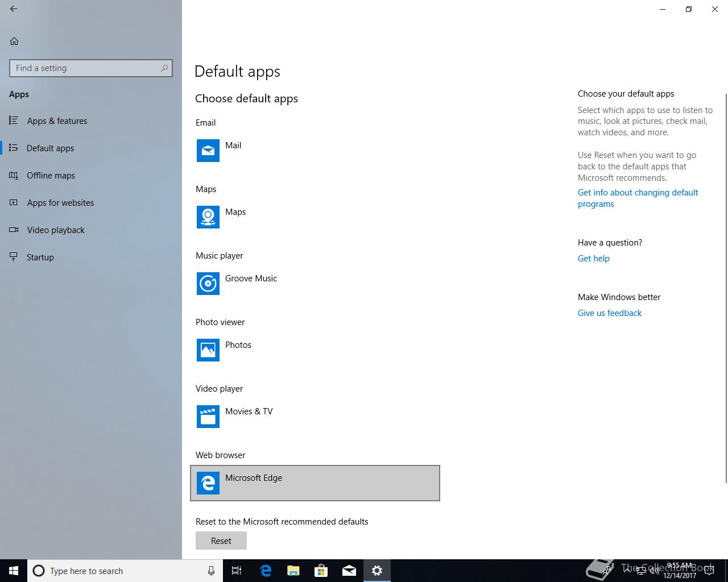Launch Edge from the taskbar
Image resolution: width=728 pixels, height=582 pixels.
click(x=266, y=571)
